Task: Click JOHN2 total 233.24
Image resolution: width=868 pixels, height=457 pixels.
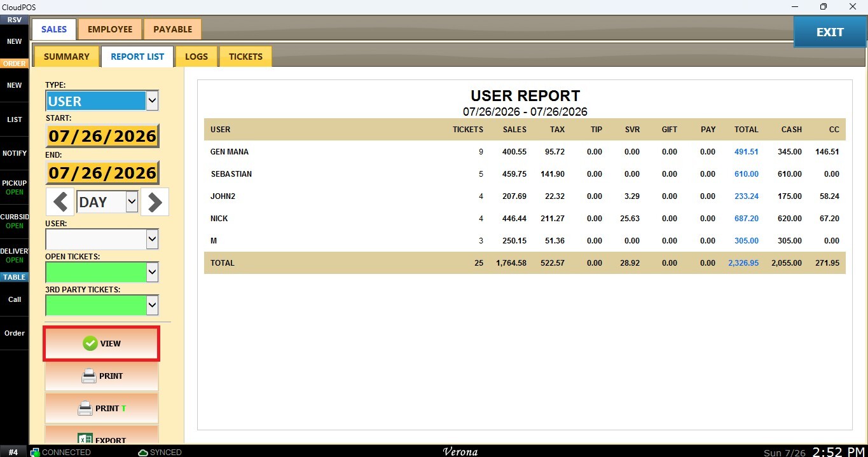Action: (x=746, y=196)
